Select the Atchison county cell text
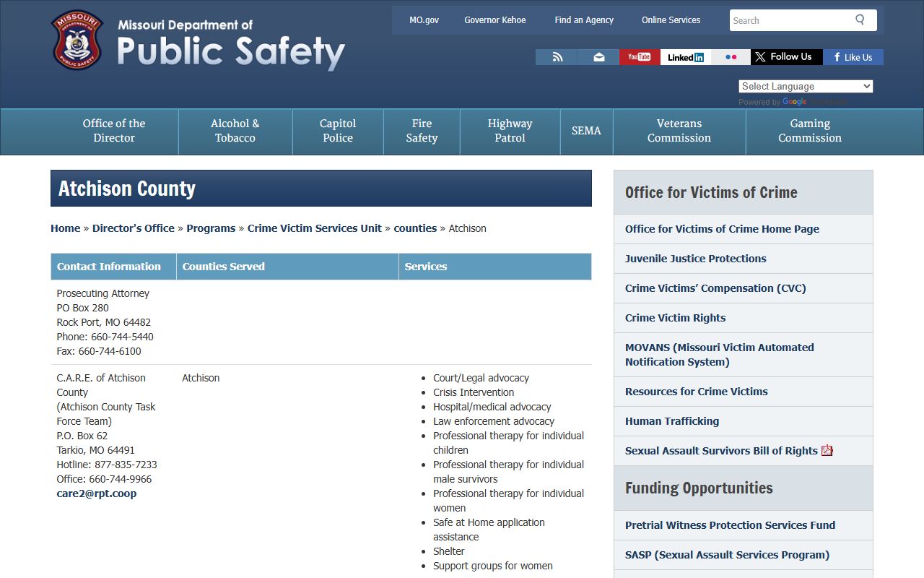 tap(201, 378)
